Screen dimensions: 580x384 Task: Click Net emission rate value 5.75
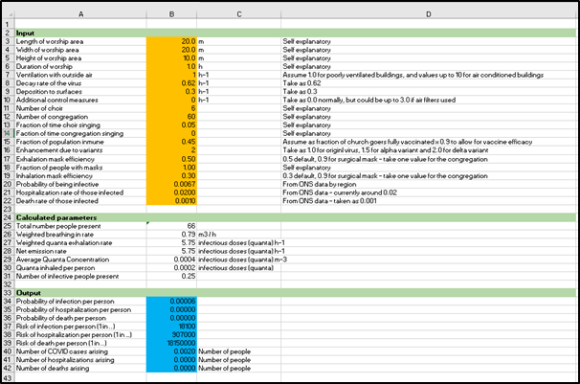[172, 251]
